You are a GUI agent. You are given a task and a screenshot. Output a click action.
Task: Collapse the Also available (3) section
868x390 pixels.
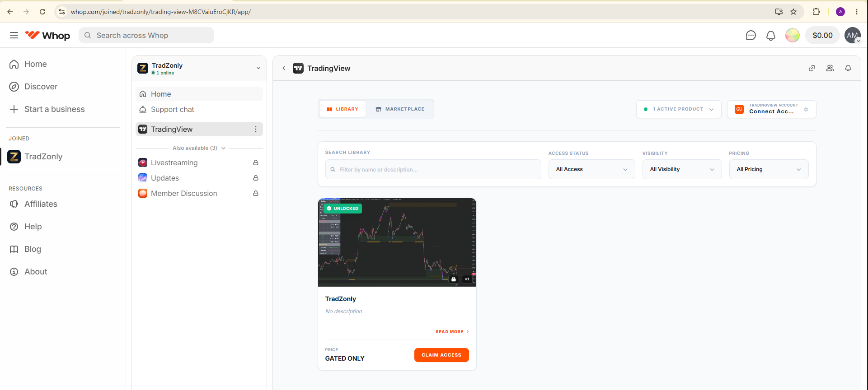point(199,148)
